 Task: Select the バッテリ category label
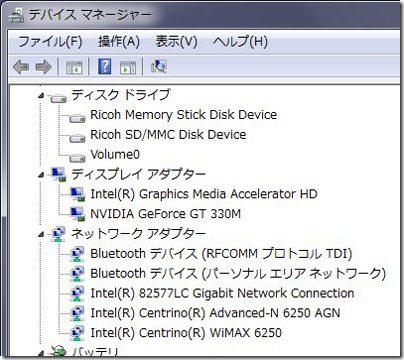pos(95,352)
